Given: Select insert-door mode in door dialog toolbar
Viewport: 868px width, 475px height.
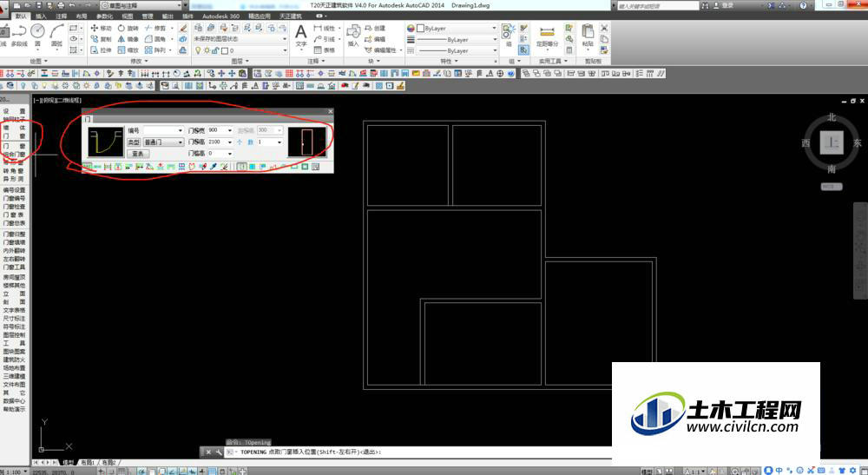Looking at the screenshot, I should (x=242, y=166).
